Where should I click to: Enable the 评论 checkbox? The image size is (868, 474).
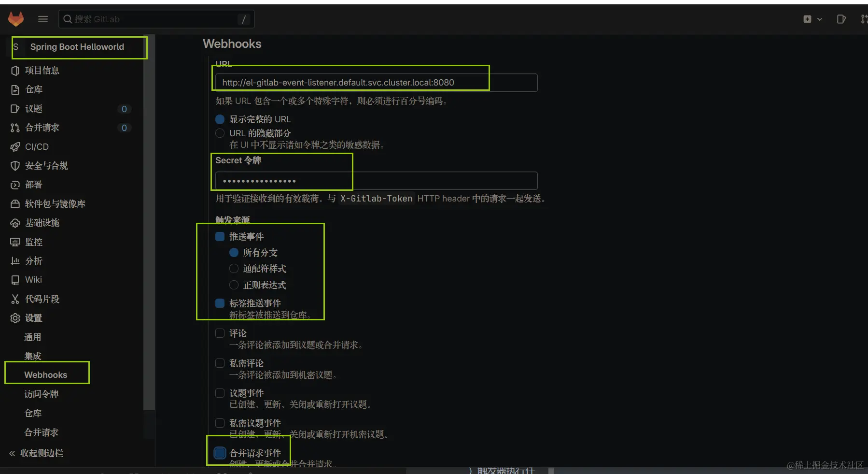[220, 333]
